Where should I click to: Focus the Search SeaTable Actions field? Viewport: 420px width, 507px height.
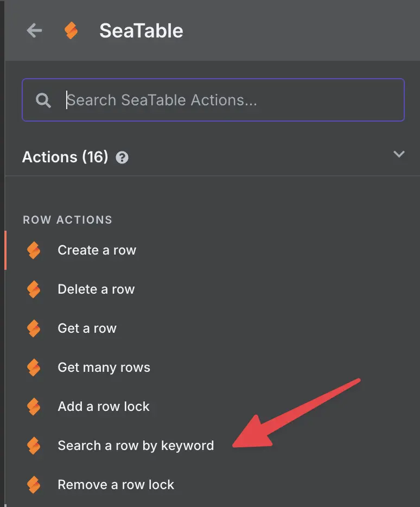pyautogui.click(x=213, y=100)
